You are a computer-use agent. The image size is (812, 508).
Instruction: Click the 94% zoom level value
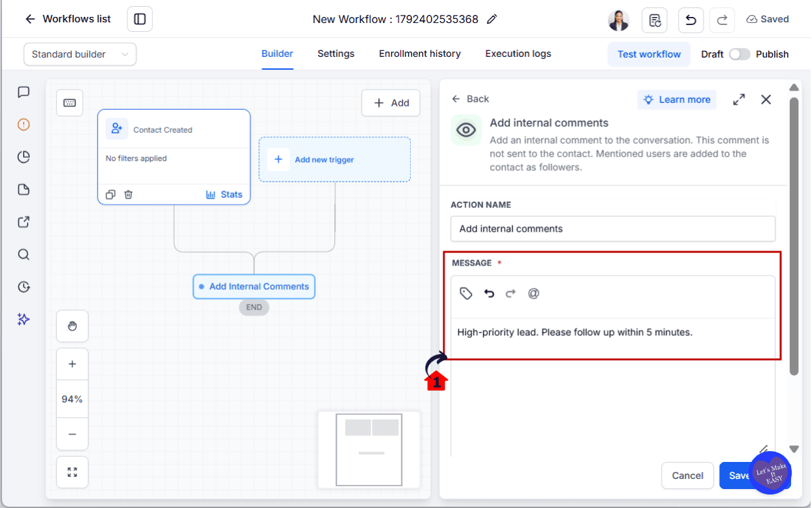72,400
